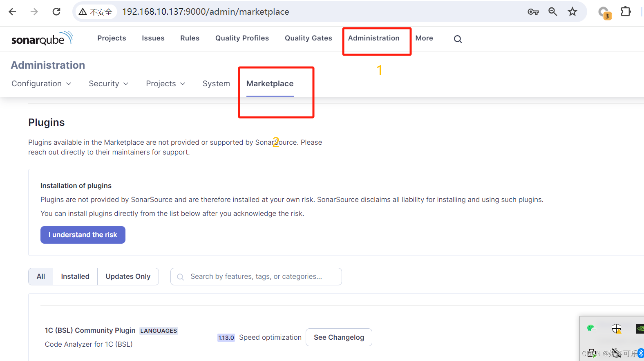Image resolution: width=644 pixels, height=361 pixels.
Task: Click the browser back arrow
Action: (x=12, y=11)
